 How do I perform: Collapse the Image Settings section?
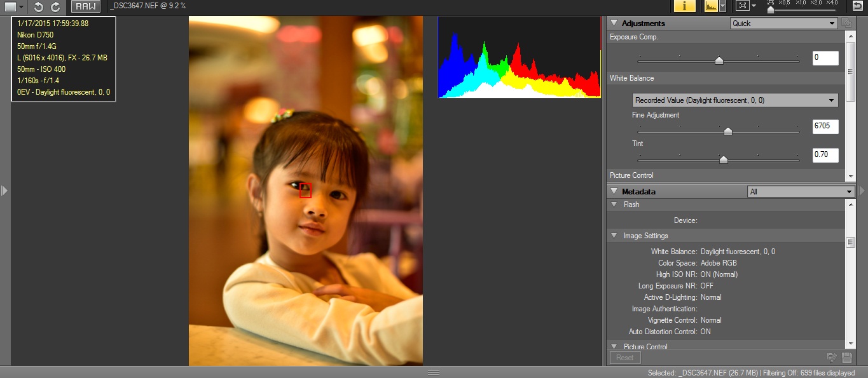(x=614, y=236)
